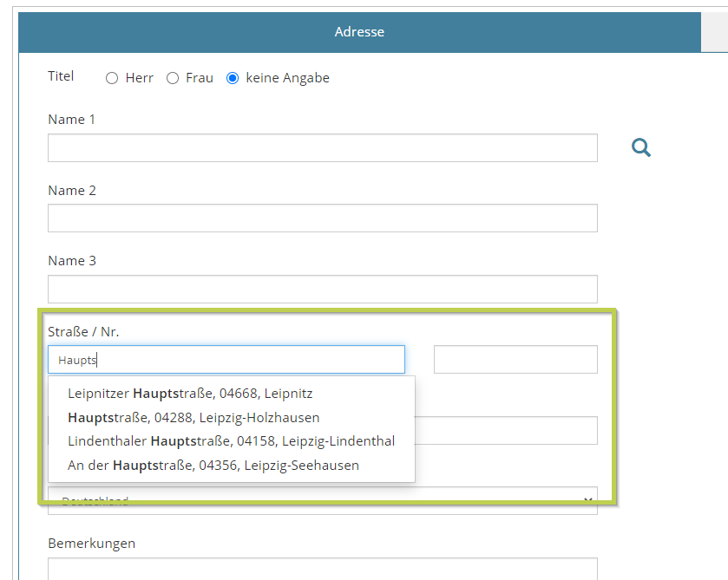Open the Adresse tab
728x580 pixels.
359,32
